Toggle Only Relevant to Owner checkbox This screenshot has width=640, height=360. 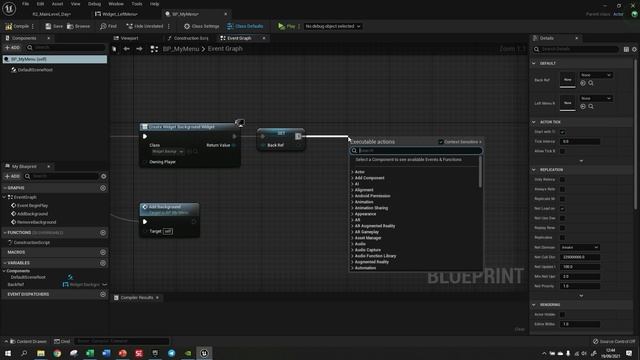point(562,180)
